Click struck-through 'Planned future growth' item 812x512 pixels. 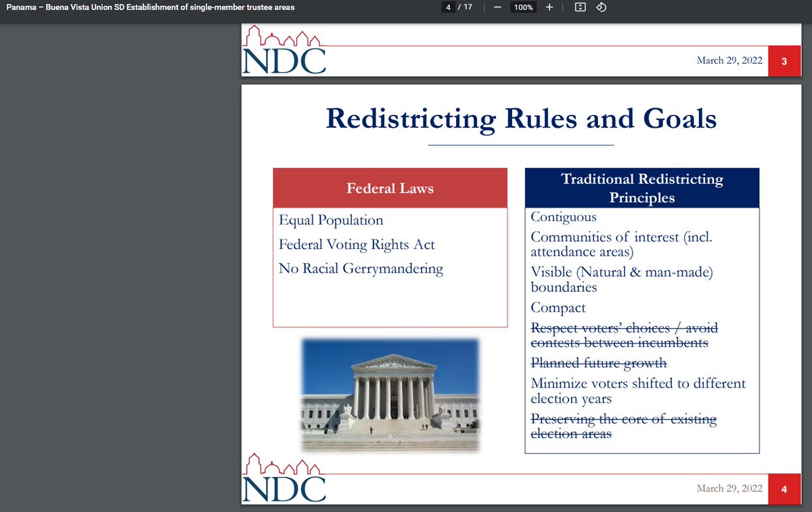click(x=599, y=363)
